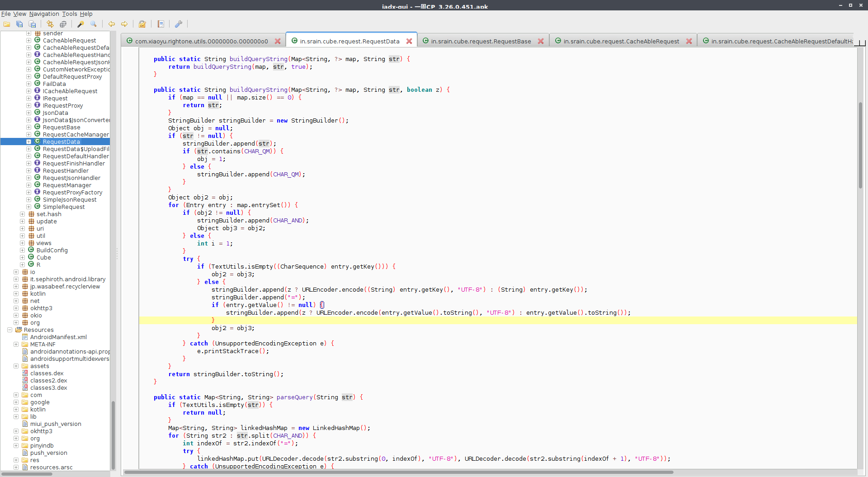Image resolution: width=868 pixels, height=477 pixels.
Task: Open the log viewer icon
Action: [x=160, y=24]
